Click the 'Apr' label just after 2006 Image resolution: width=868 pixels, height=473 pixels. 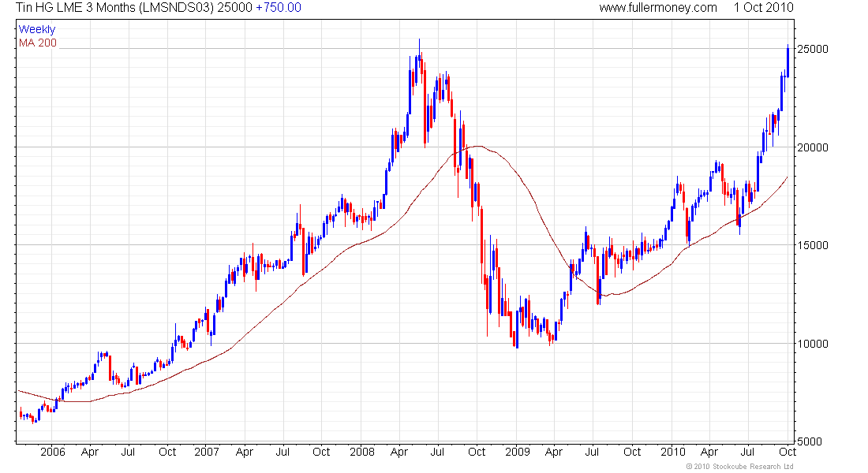tap(90, 452)
